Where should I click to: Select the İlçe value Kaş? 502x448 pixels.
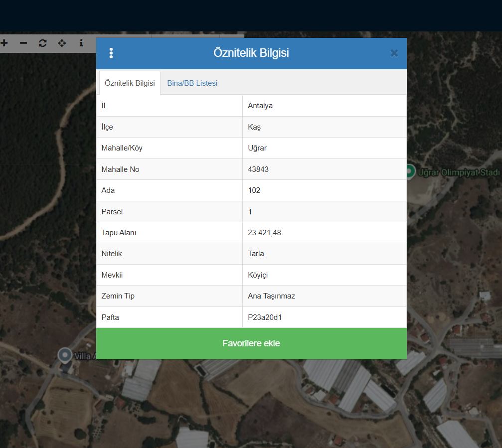[254, 127]
